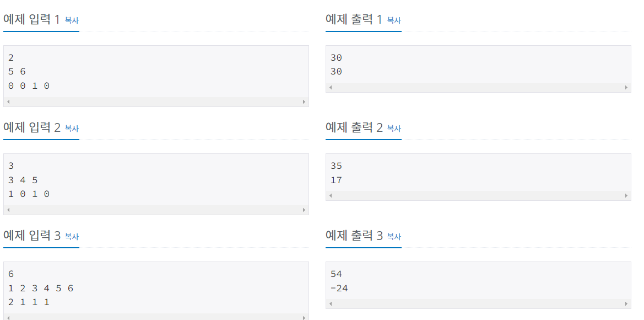The height and width of the screenshot is (320, 644).
Task: Copy example input 3 with 복사 link
Action: coord(72,237)
